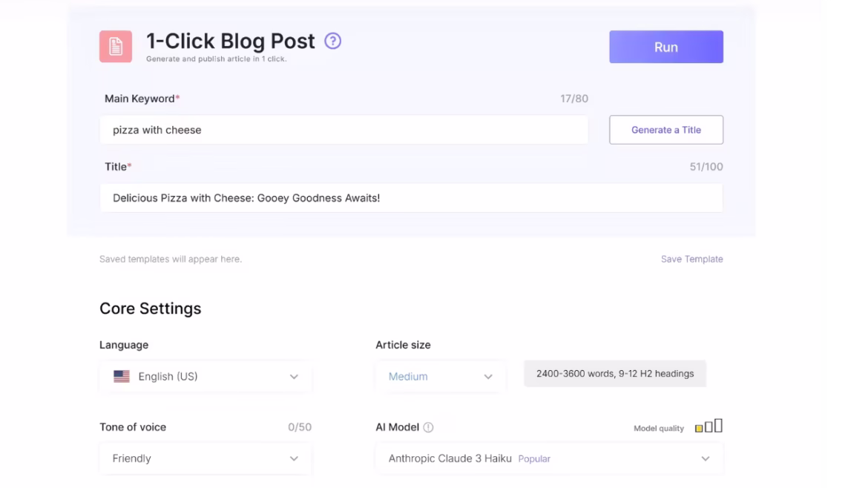Click the Popular tag beside Claude 3 Haiku
868x488 pixels.
[534, 459]
